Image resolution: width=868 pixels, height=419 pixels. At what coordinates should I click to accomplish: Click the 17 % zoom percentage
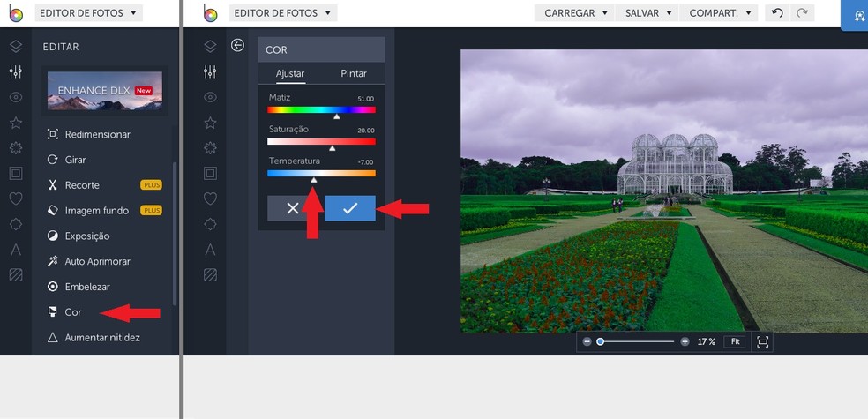click(706, 342)
